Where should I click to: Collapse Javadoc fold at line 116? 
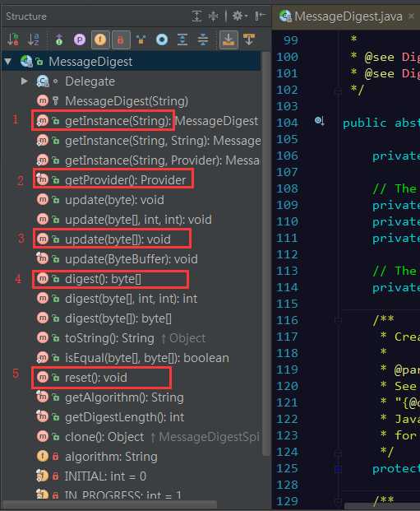tap(338, 320)
